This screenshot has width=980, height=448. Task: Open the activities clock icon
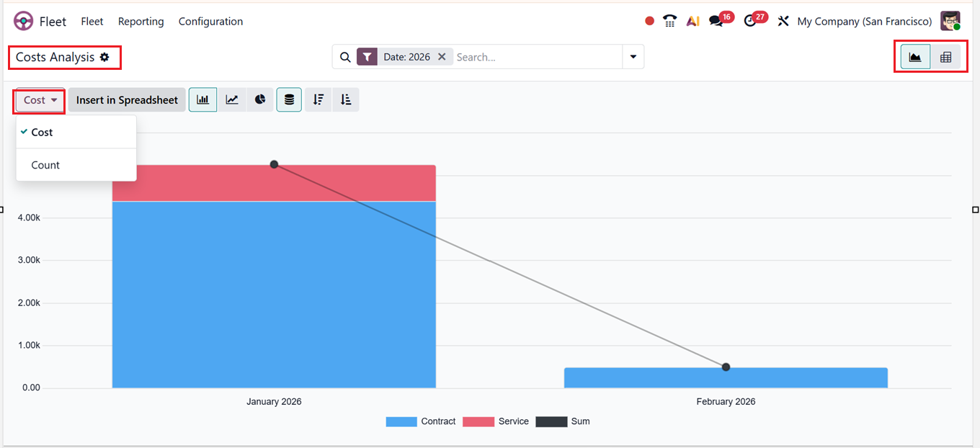(x=750, y=22)
